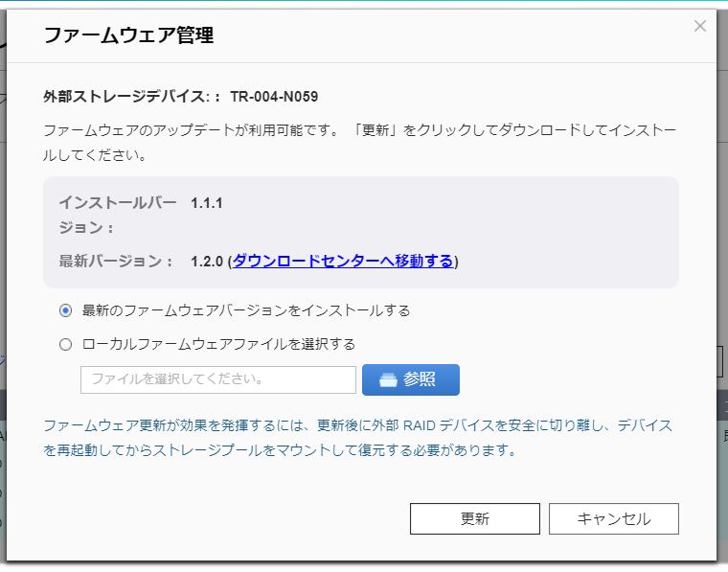
Task: Select 最新のファームウェアバージョンをインストールする radio option
Action: (65, 310)
